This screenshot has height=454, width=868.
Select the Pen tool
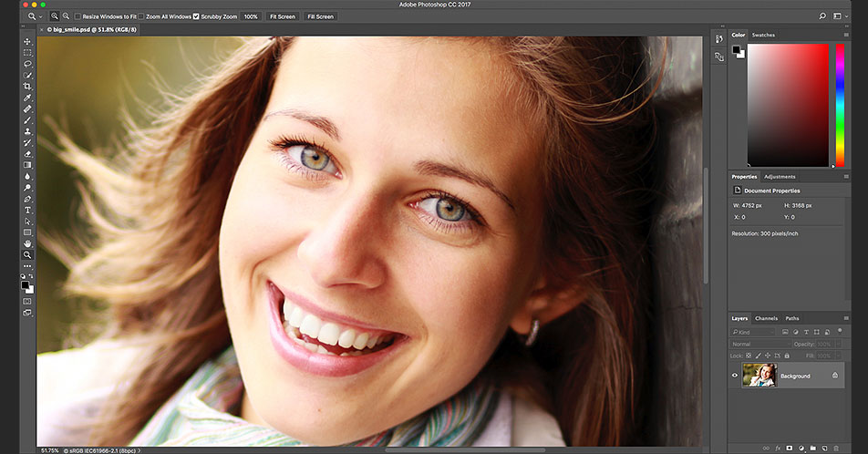point(27,199)
